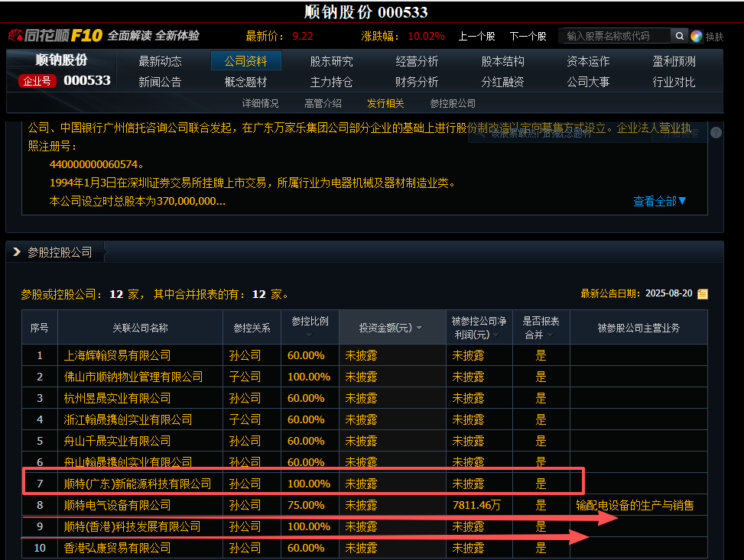Image resolution: width=744 pixels, height=560 pixels.
Task: Open the 行业对比 tab
Action: [674, 82]
